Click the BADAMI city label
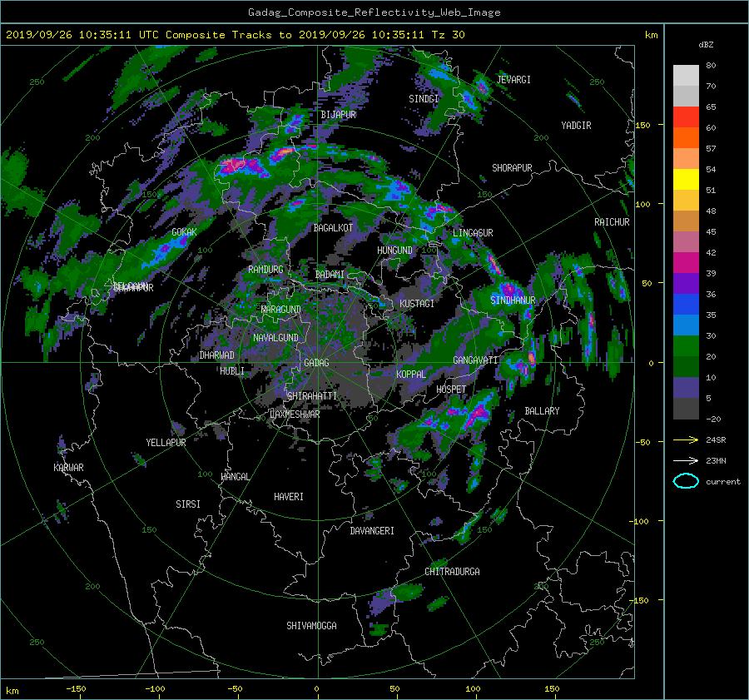This screenshot has height=700, width=749. (x=329, y=275)
